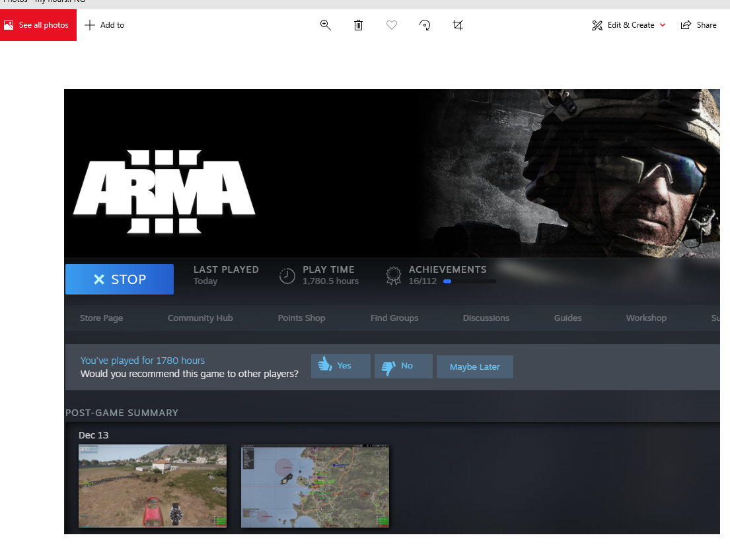Click the "1,780.5 hours" play time text
This screenshot has width=730, height=560.
(x=330, y=281)
